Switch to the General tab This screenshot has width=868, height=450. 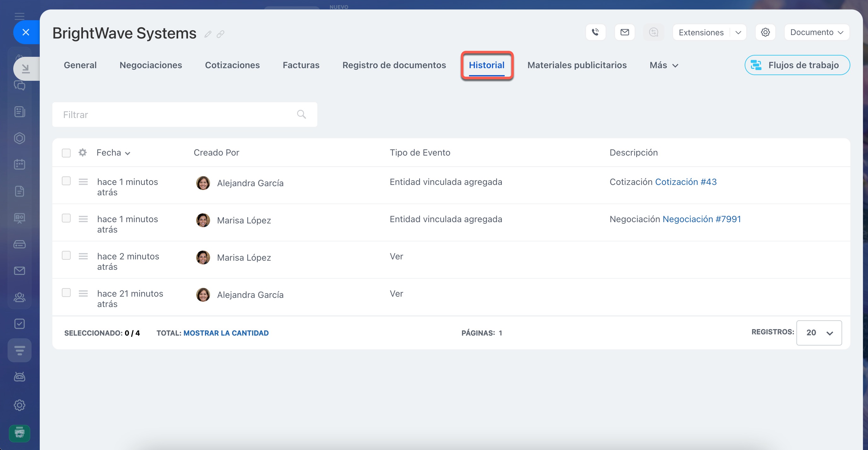[80, 65]
